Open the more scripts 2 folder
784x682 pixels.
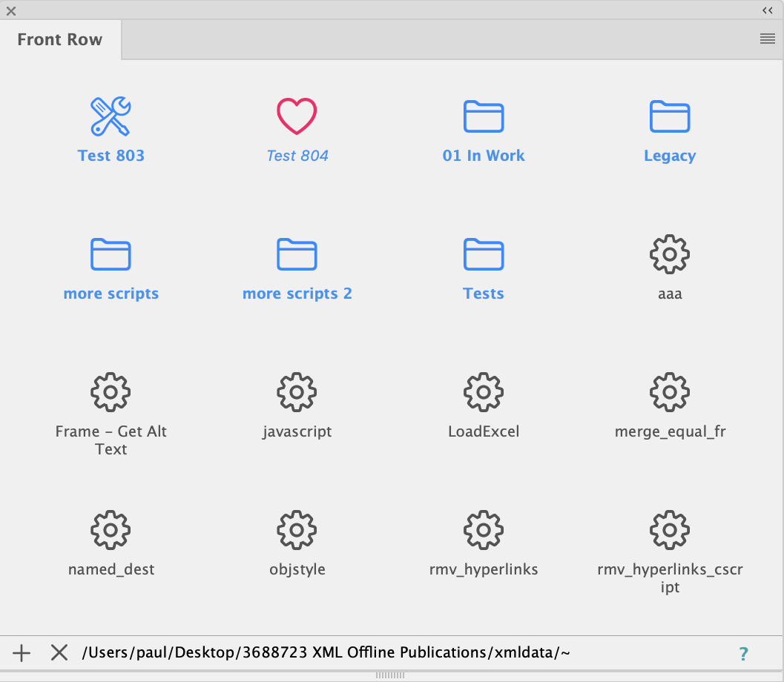click(x=297, y=255)
